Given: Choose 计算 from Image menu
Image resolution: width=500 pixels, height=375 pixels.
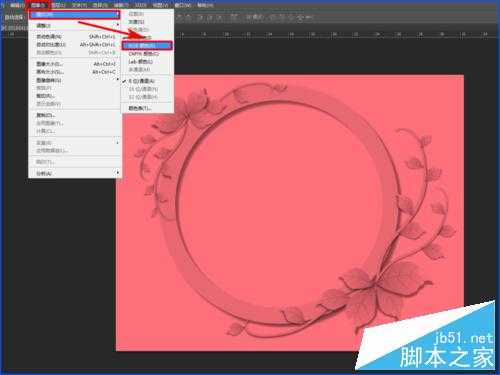Looking at the screenshot, I should (74, 131).
